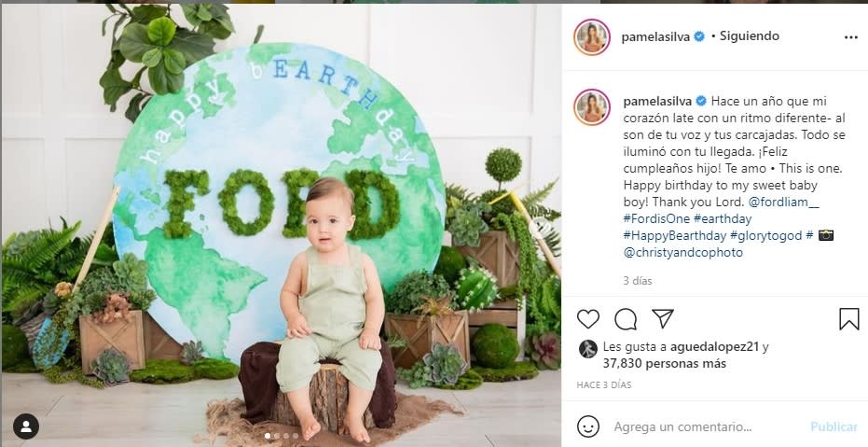This screenshot has height=447, width=868.
Task: Visit the @christyandcophoto mention
Action: [x=683, y=253]
